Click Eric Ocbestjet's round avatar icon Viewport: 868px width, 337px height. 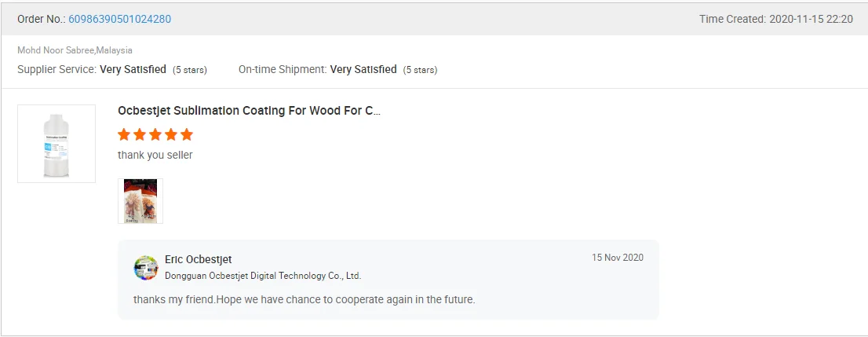pos(146,268)
